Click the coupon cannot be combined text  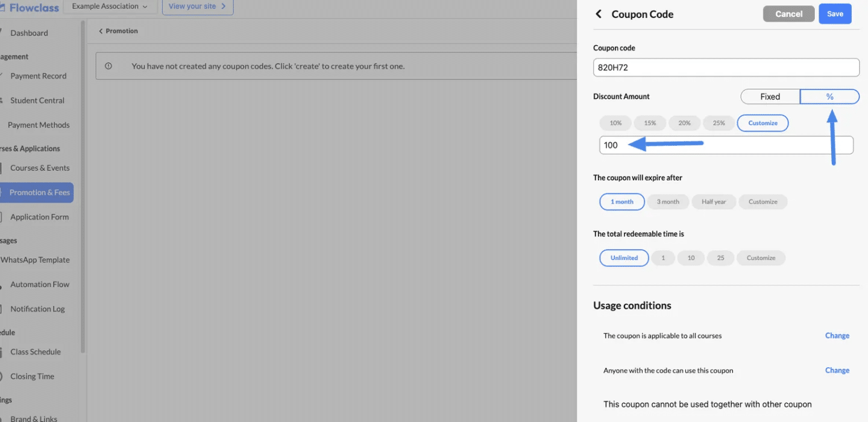click(708, 405)
